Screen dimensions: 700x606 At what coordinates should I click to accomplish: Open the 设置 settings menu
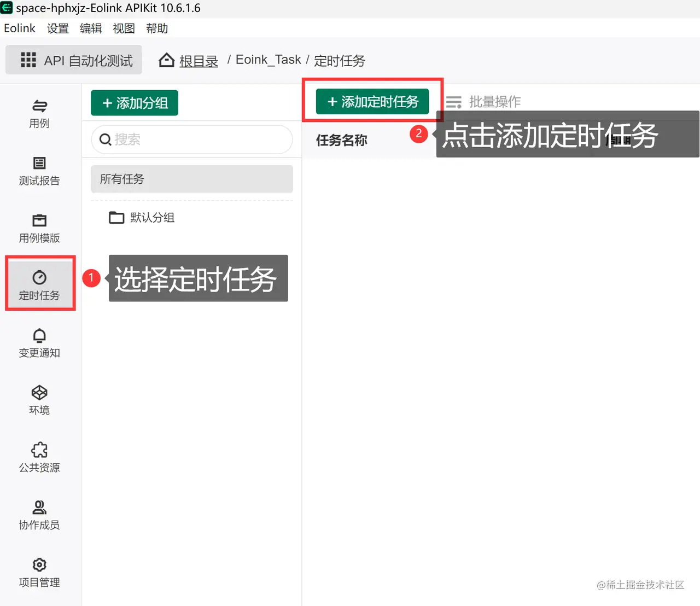pyautogui.click(x=58, y=28)
